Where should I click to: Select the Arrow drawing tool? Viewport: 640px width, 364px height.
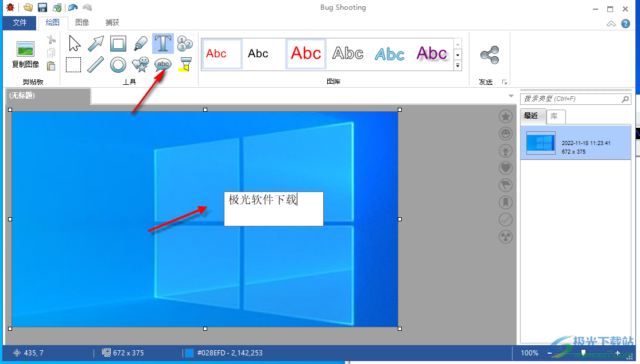[96, 44]
